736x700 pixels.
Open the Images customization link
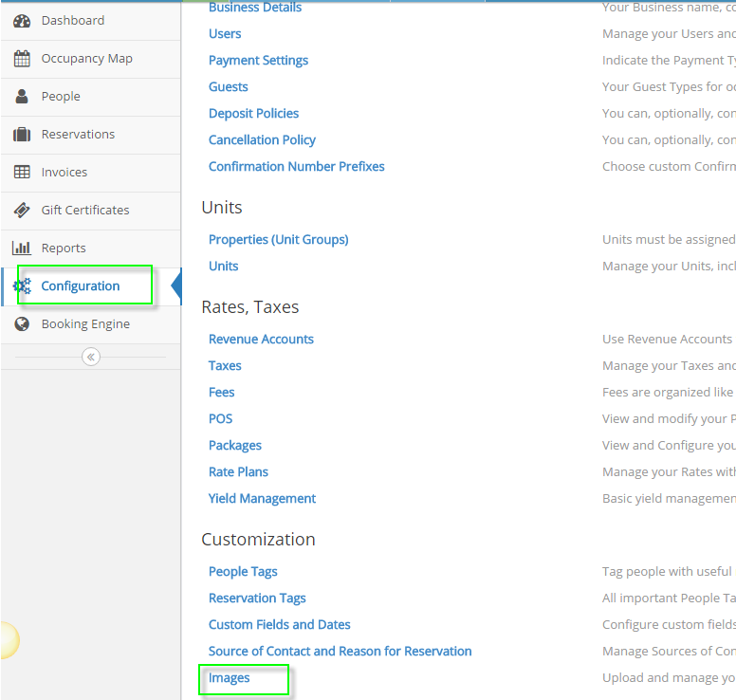pyautogui.click(x=230, y=678)
